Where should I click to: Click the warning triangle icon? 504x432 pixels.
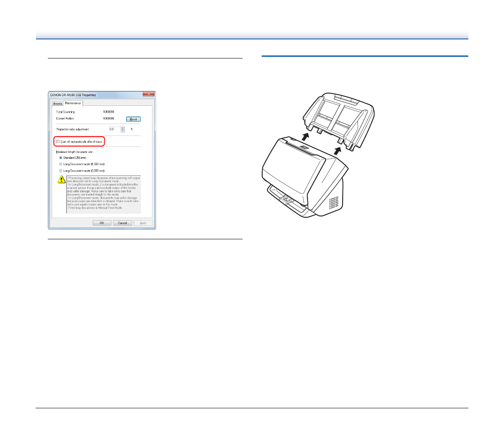(61, 180)
